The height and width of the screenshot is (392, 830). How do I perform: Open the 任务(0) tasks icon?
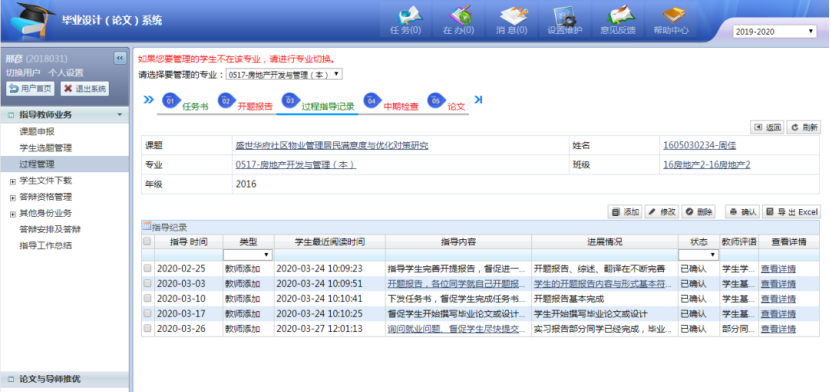405,20
